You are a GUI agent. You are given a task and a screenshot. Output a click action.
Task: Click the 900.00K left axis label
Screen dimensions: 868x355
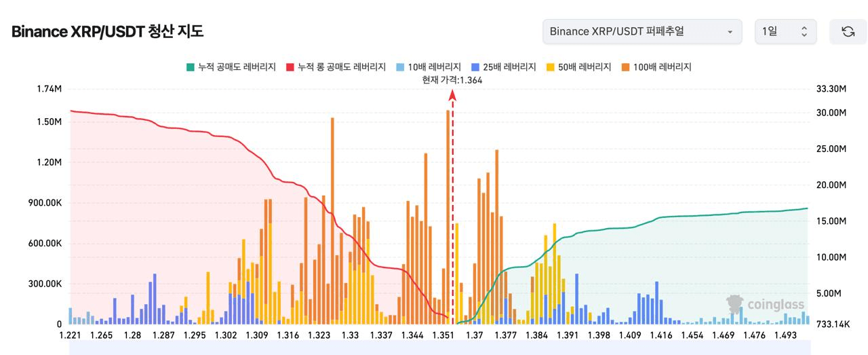click(45, 203)
